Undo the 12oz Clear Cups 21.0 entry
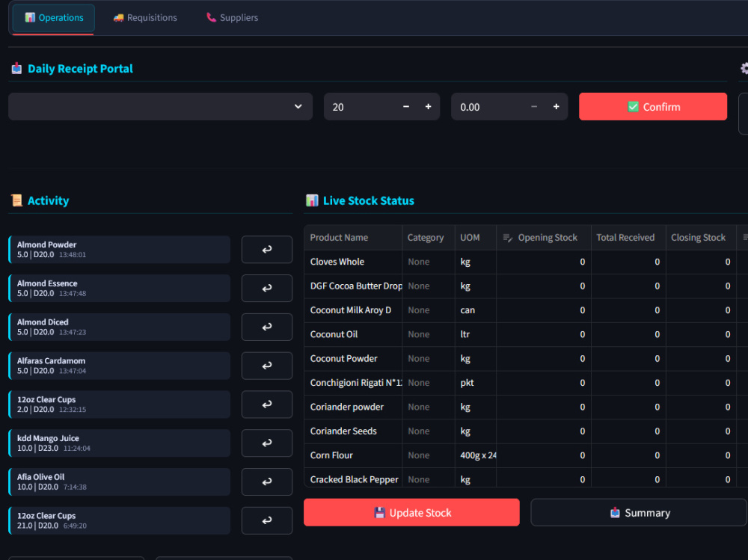The height and width of the screenshot is (560, 748). coord(267,520)
